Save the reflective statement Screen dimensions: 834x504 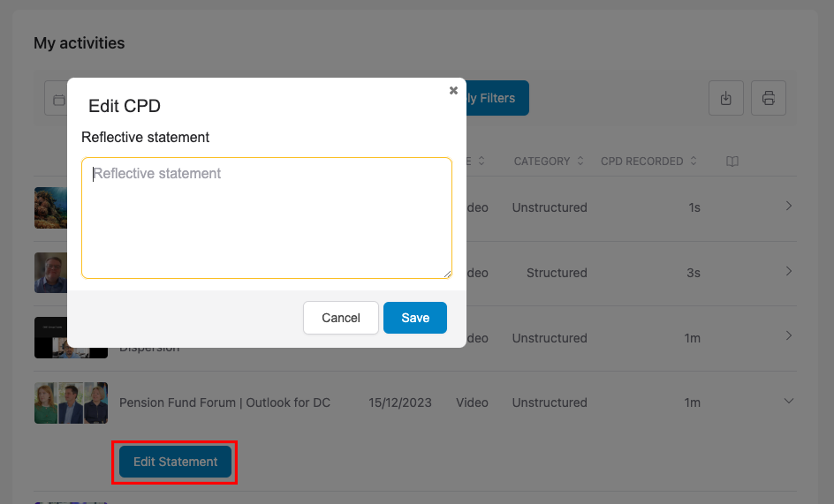pyautogui.click(x=415, y=318)
